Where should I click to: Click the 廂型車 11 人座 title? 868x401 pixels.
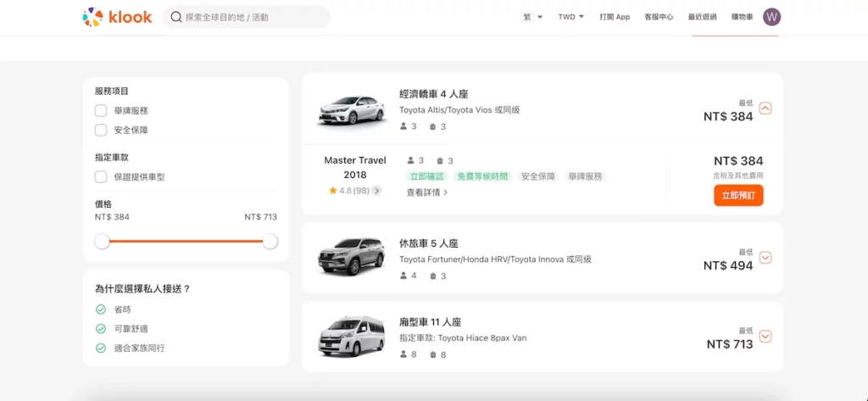[x=431, y=322]
